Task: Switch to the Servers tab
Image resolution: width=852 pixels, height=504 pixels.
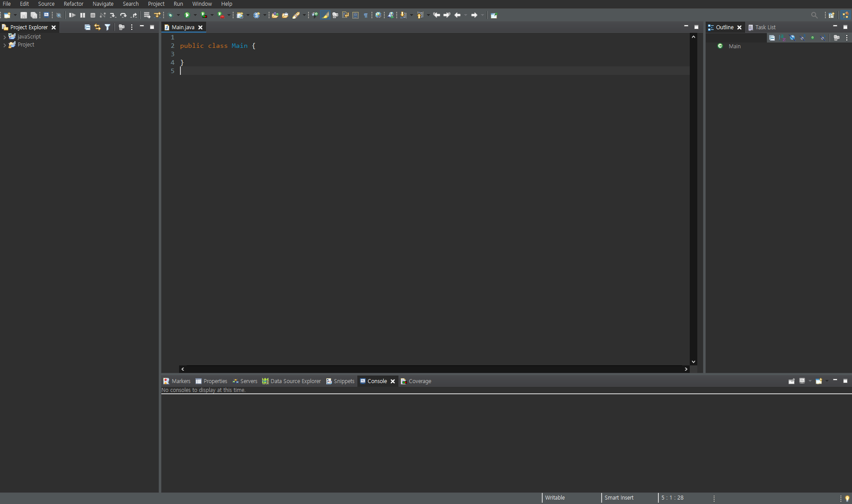Action: (245, 381)
